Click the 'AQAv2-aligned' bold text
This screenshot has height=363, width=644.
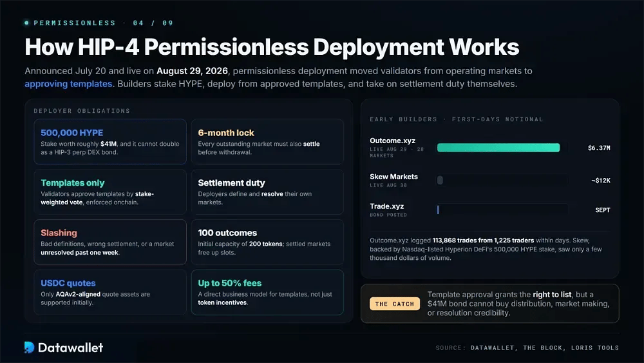pos(78,295)
